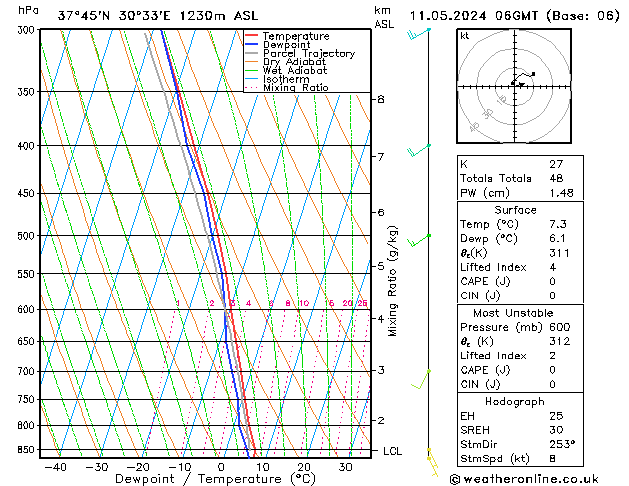Click the wind barb at 400 hPa
Viewport: 629px width, 486px height.
tap(419, 150)
